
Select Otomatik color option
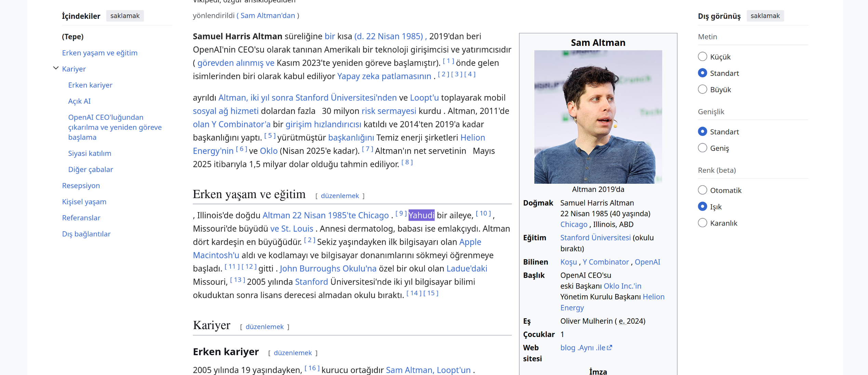coord(702,190)
